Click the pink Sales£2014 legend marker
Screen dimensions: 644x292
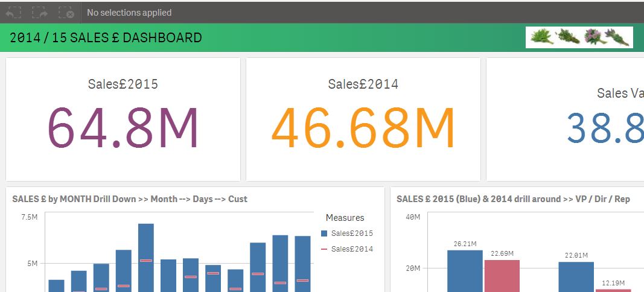[325, 249]
